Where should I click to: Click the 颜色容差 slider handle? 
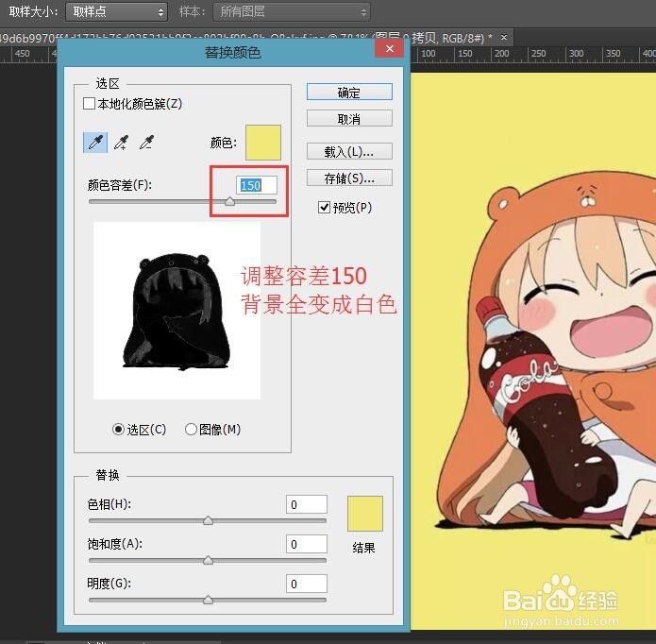point(229,201)
